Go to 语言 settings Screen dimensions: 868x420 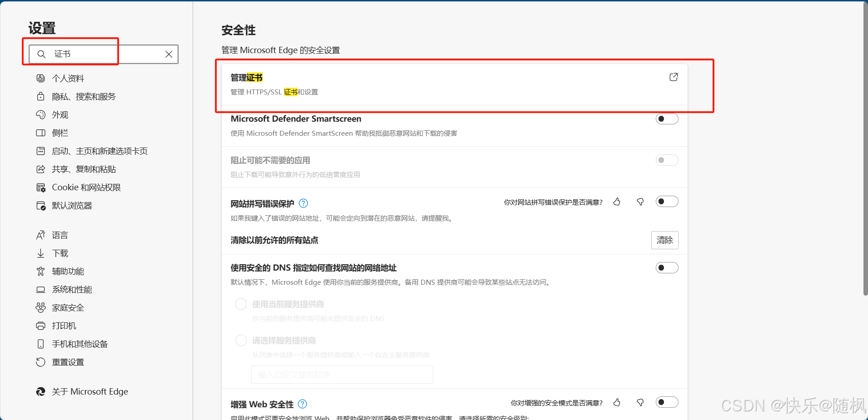[60, 235]
